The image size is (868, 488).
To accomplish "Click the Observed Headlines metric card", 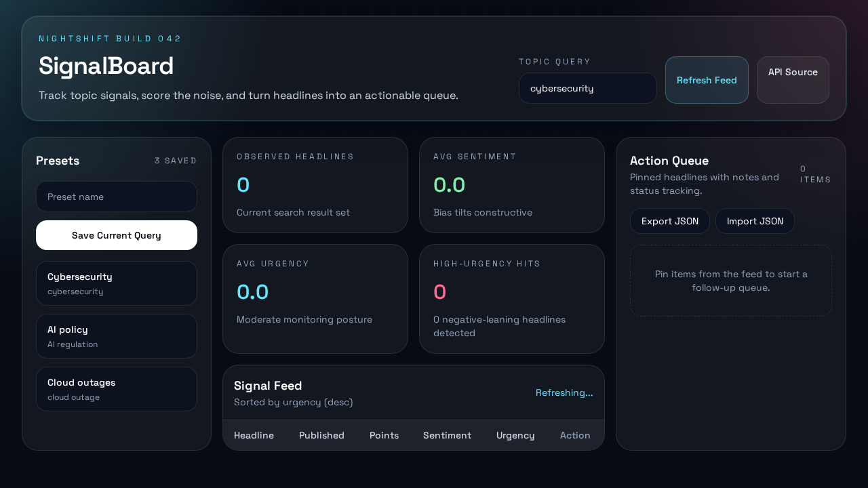I will pyautogui.click(x=315, y=184).
